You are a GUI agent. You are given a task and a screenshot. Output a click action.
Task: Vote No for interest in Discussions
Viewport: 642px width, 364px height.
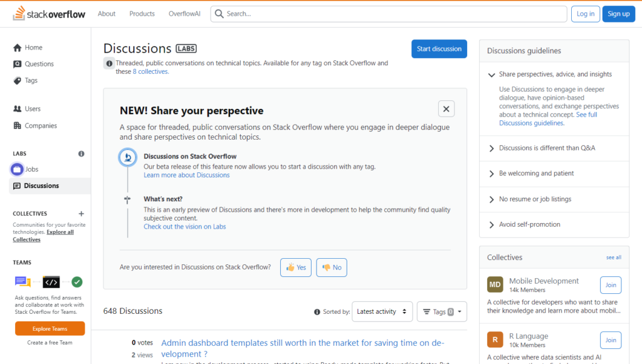click(332, 268)
